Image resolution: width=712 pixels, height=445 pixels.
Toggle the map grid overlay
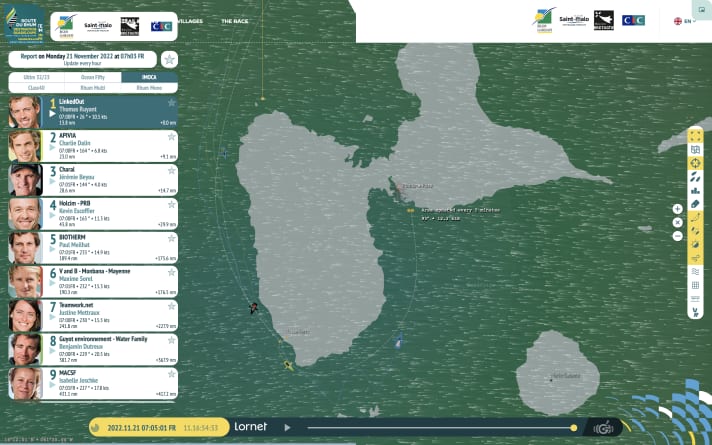click(x=696, y=285)
